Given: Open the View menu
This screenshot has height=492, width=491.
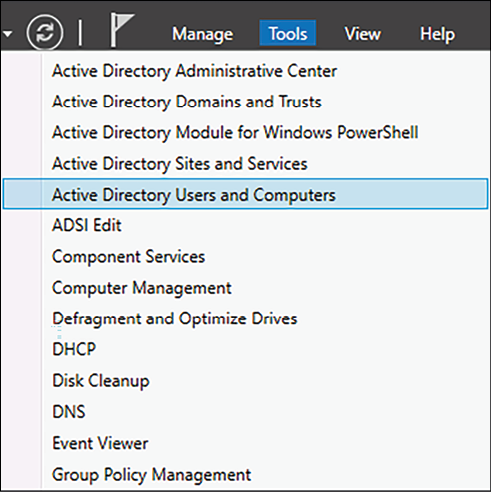Looking at the screenshot, I should [362, 34].
